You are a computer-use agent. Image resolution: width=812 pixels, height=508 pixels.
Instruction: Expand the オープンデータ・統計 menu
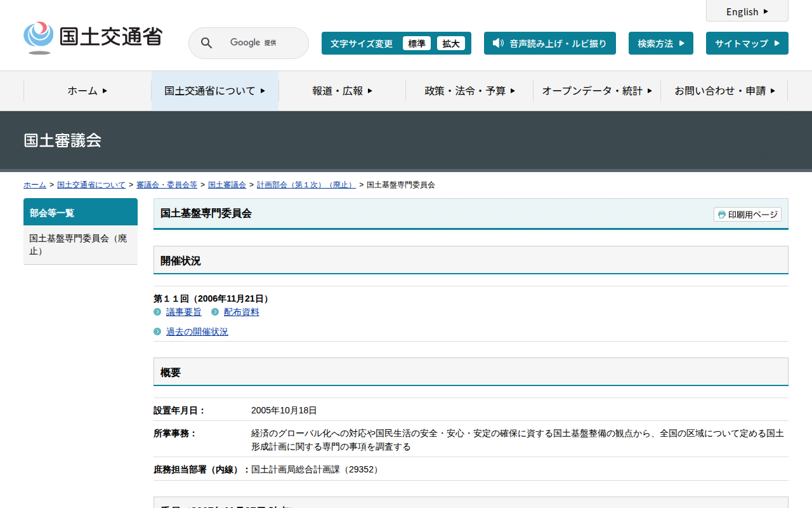pos(596,91)
